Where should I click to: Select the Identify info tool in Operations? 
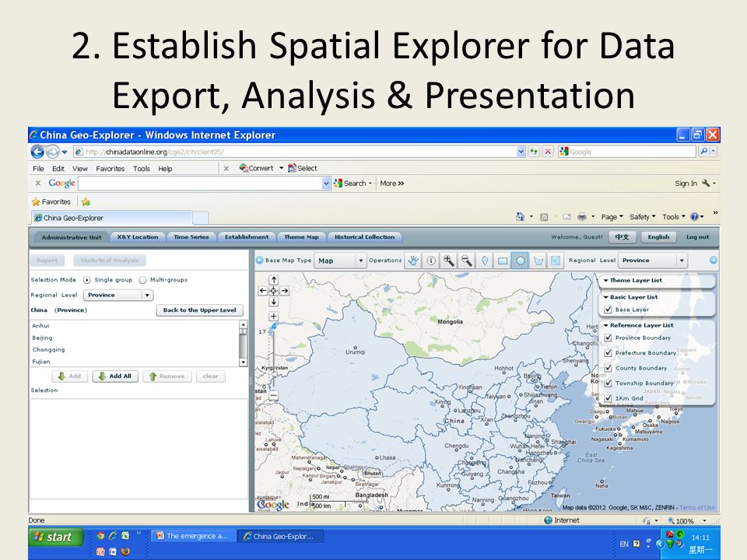pos(430,261)
